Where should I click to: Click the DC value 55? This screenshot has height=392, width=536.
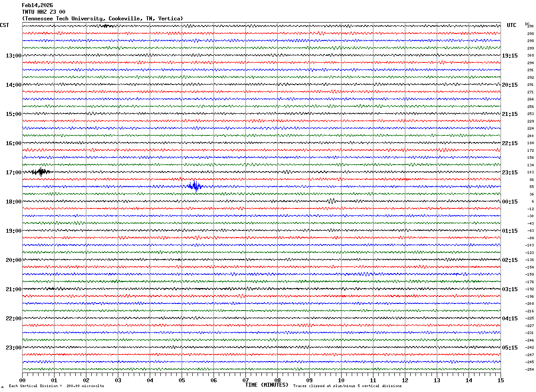tap(532, 187)
